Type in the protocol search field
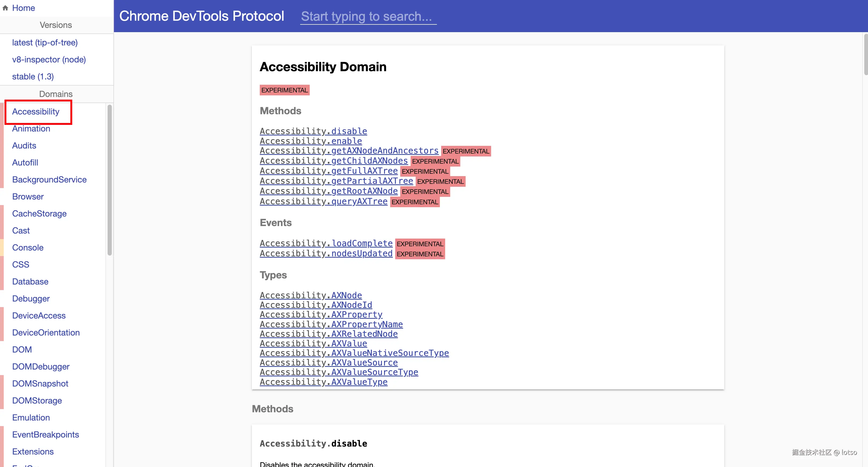Image resolution: width=868 pixels, height=467 pixels. [x=368, y=16]
